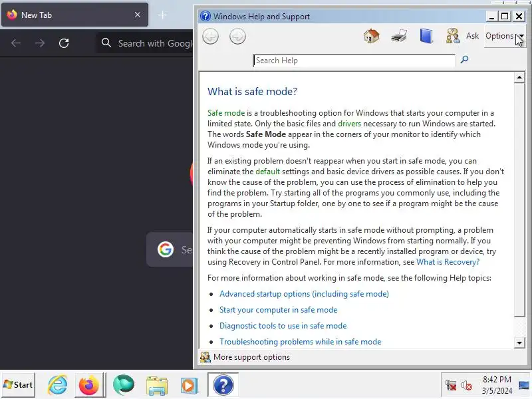The image size is (532, 399).
Task: Minimize the Help and Support window
Action: [x=491, y=16]
